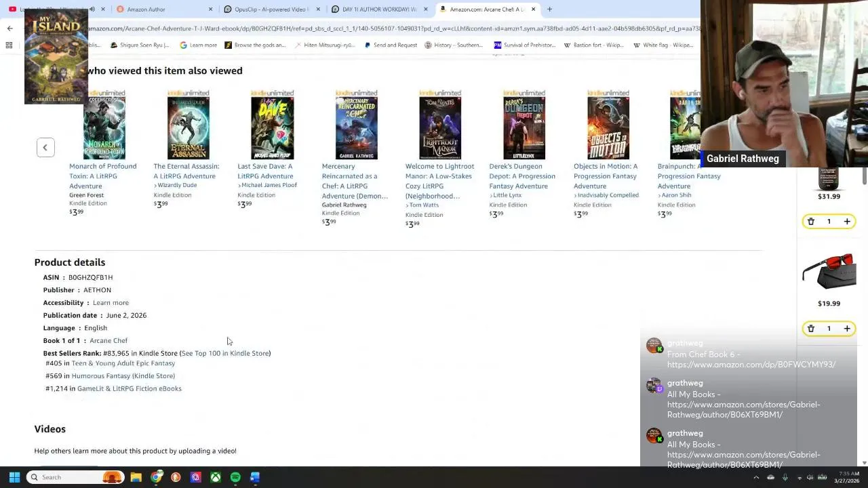Switch to OpusClip AI-powered Video tab

271,9
